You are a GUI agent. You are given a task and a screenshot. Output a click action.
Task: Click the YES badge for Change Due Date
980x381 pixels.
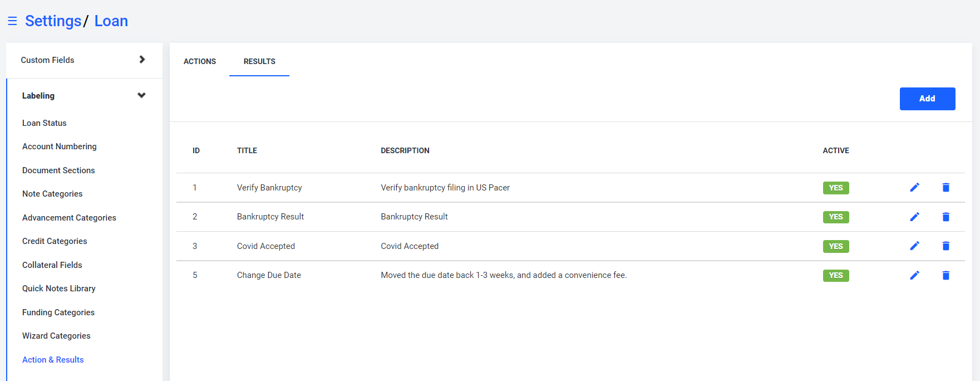tap(836, 275)
